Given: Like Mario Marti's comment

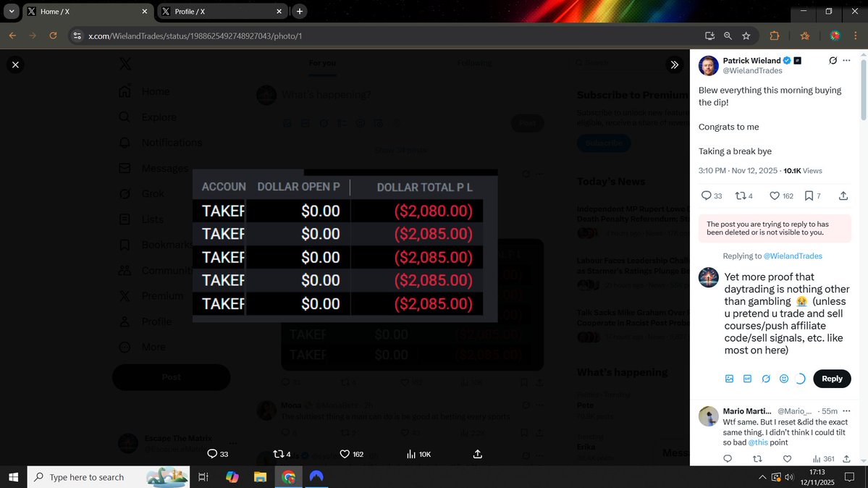Looking at the screenshot, I should coord(787,458).
